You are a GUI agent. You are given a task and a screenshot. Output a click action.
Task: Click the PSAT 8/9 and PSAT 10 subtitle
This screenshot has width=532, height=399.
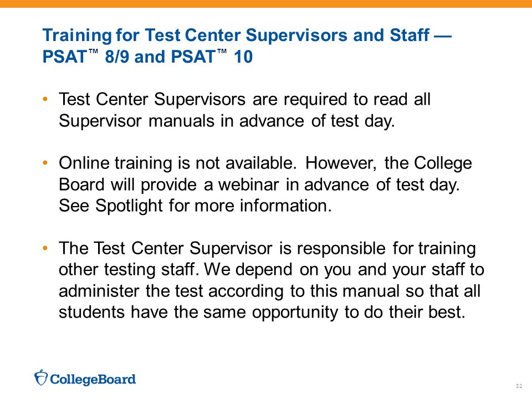coord(147,57)
